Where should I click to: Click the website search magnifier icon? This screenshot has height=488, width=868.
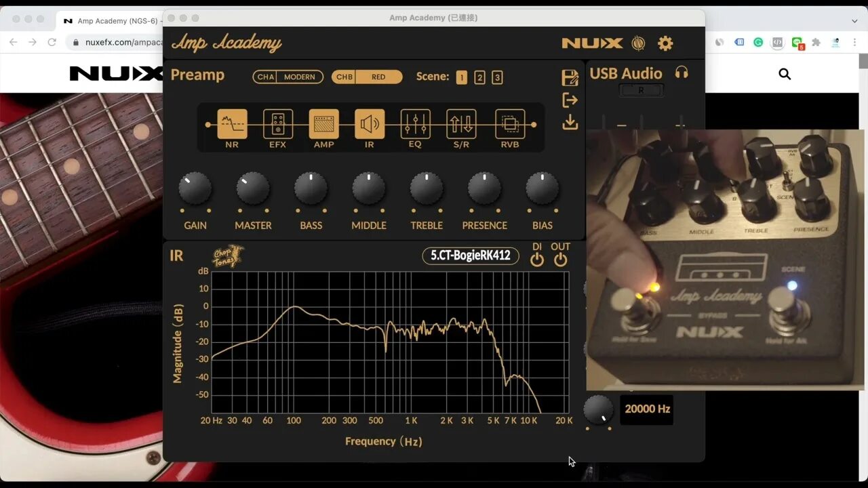[785, 74]
